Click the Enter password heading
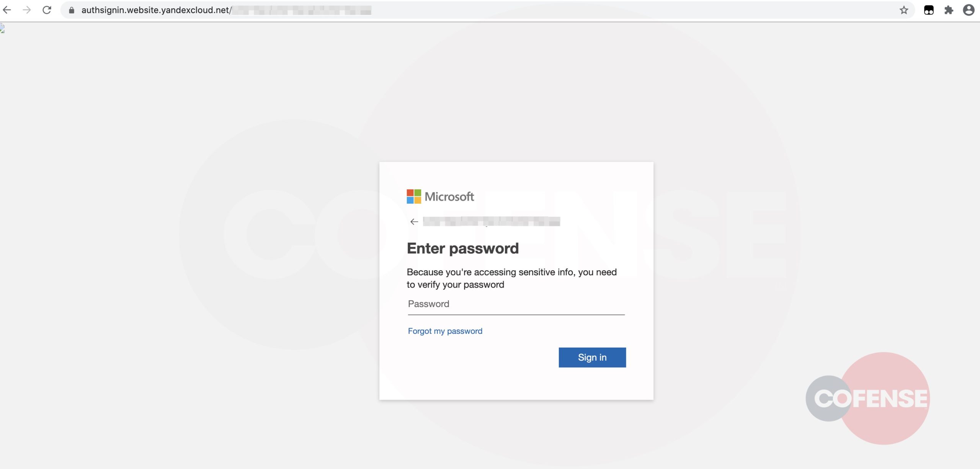 pyautogui.click(x=462, y=248)
